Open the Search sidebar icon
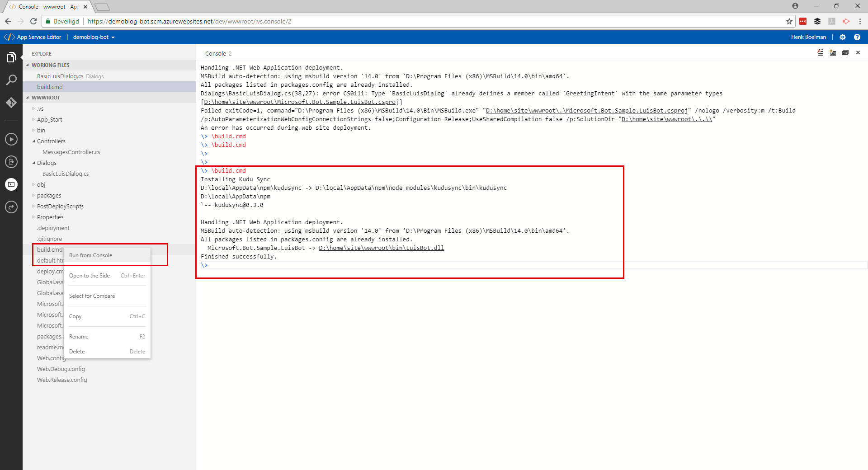 click(11, 80)
